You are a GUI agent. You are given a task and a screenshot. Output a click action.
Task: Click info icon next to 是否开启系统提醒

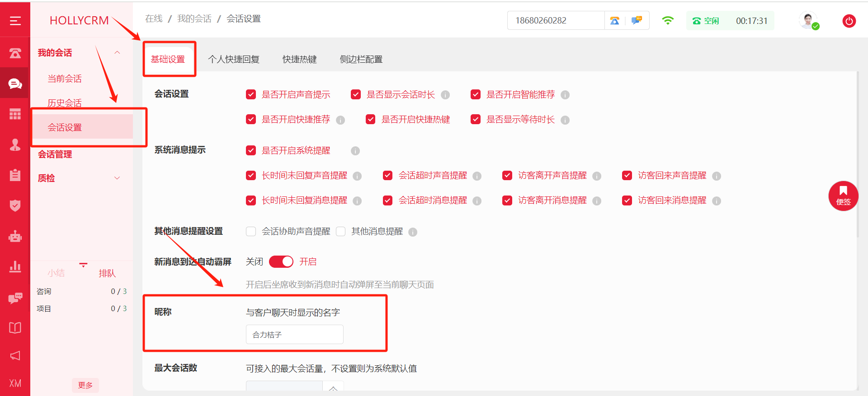pyautogui.click(x=355, y=151)
